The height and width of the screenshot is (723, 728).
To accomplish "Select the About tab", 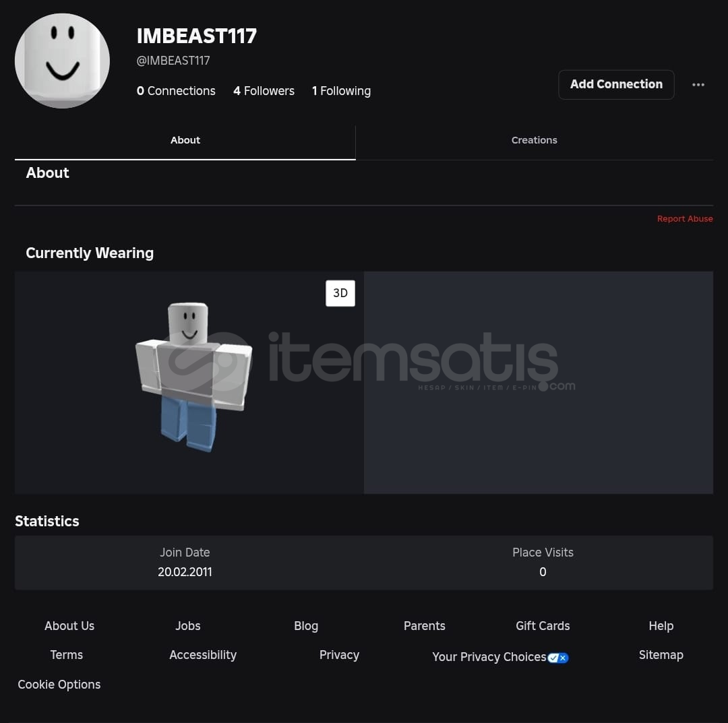I will pyautogui.click(x=185, y=140).
